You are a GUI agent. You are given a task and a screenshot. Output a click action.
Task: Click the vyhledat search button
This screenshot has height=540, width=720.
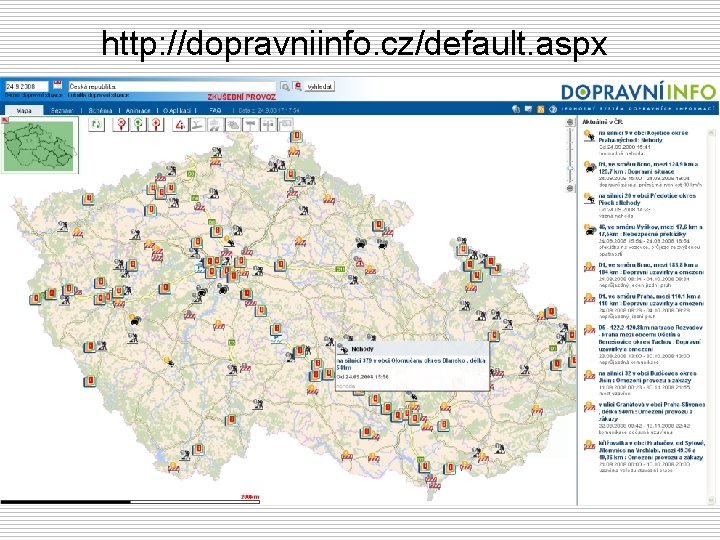320,86
